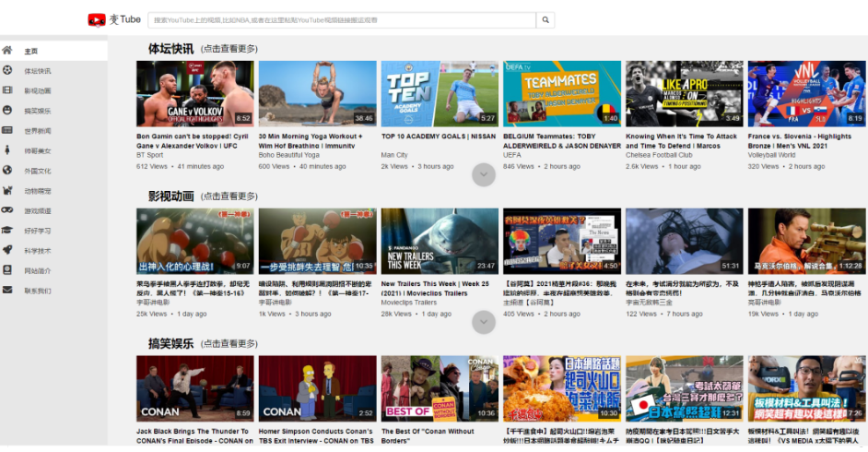Viewport: 868px width, 452px height.
Task: Select 科学技术 in the sidebar menu
Action: point(38,251)
